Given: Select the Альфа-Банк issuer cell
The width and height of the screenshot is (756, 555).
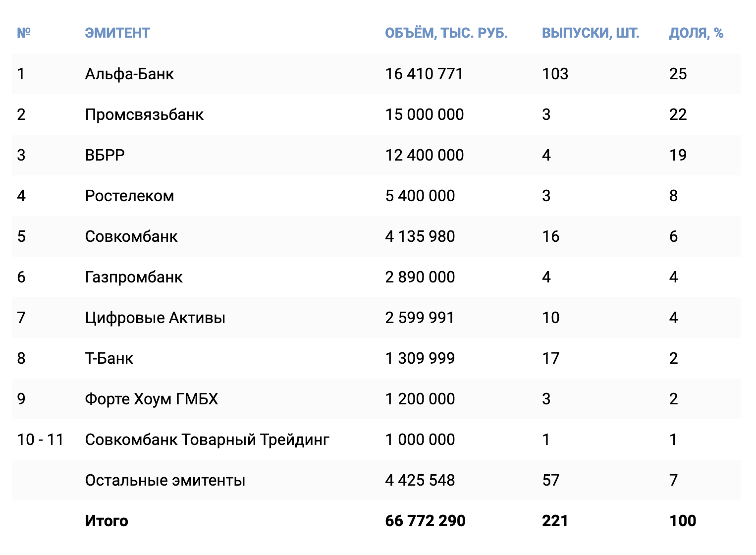Looking at the screenshot, I should 129,74.
